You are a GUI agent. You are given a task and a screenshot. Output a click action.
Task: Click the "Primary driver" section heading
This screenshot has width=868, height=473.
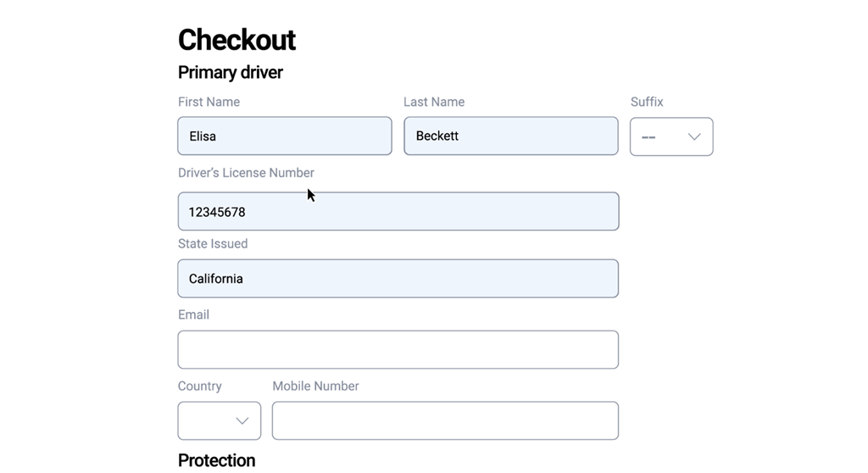coord(231,72)
